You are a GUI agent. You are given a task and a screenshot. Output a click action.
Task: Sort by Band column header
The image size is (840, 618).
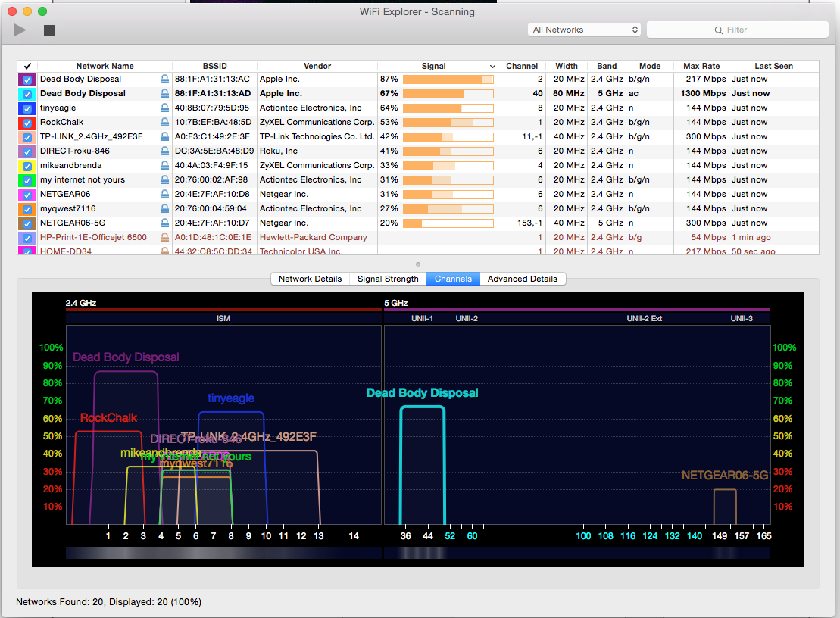[x=607, y=66]
